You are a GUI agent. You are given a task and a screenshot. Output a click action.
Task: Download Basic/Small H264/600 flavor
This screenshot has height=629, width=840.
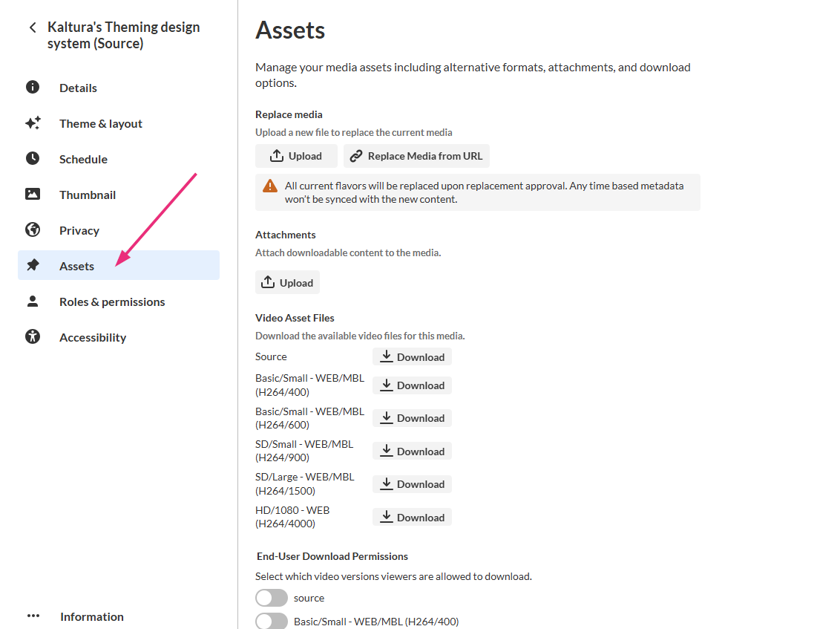[412, 418]
